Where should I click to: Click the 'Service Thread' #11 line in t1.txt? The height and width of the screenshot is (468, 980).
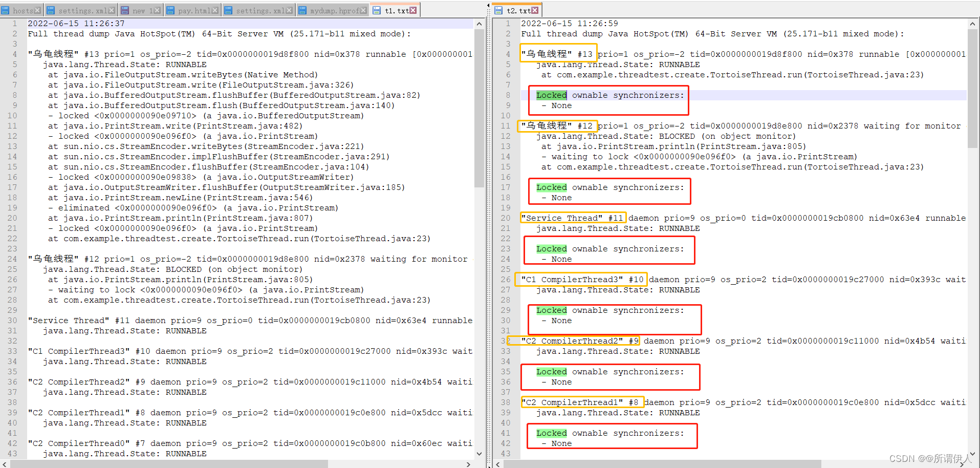[250, 321]
